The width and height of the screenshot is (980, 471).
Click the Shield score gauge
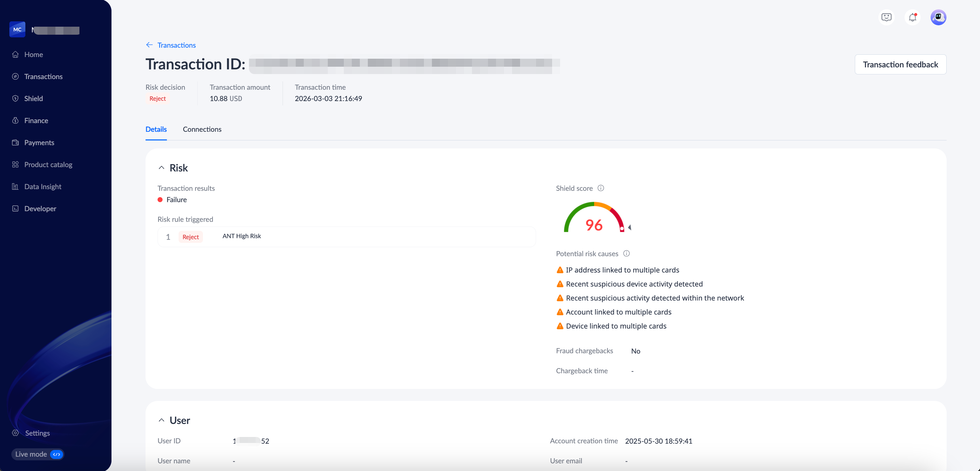(594, 219)
